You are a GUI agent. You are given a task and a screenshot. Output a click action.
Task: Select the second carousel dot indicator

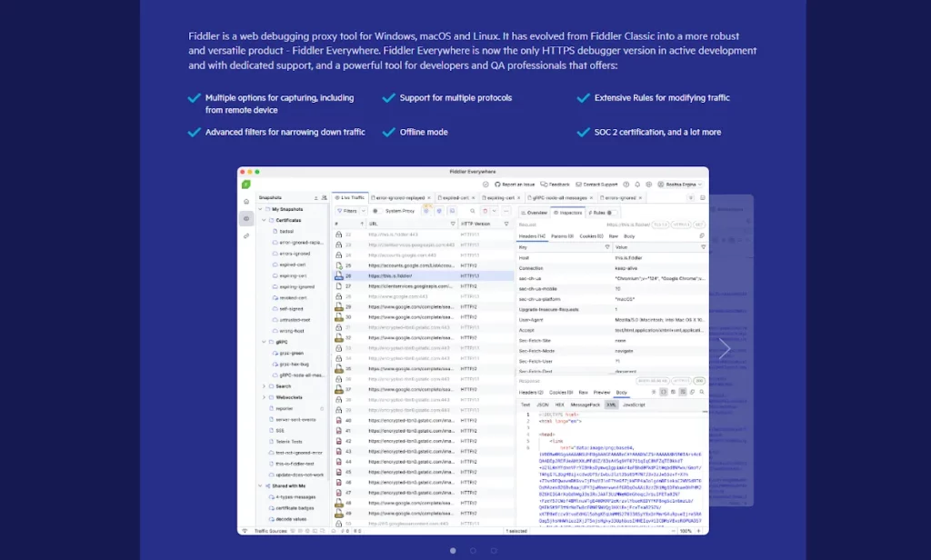point(473,551)
